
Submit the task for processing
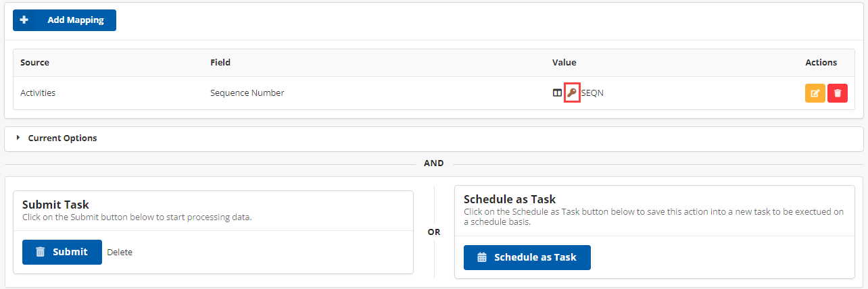click(62, 252)
